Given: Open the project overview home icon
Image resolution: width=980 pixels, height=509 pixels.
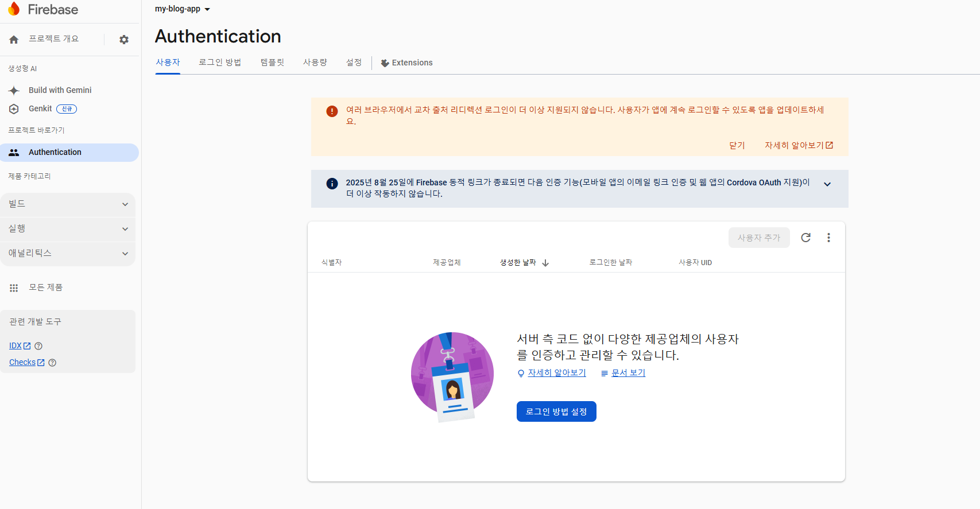Looking at the screenshot, I should (14, 40).
